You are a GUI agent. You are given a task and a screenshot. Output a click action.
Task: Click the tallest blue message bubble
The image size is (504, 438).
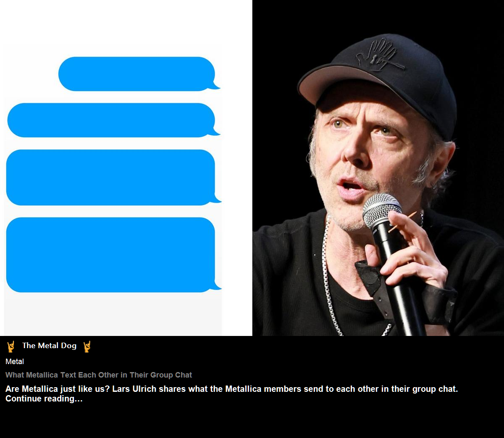pyautogui.click(x=113, y=254)
